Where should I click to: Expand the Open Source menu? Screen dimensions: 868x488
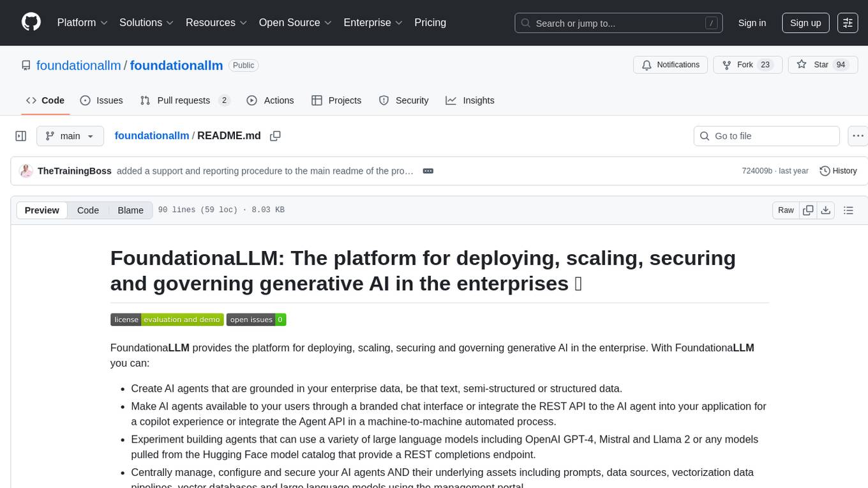point(296,22)
